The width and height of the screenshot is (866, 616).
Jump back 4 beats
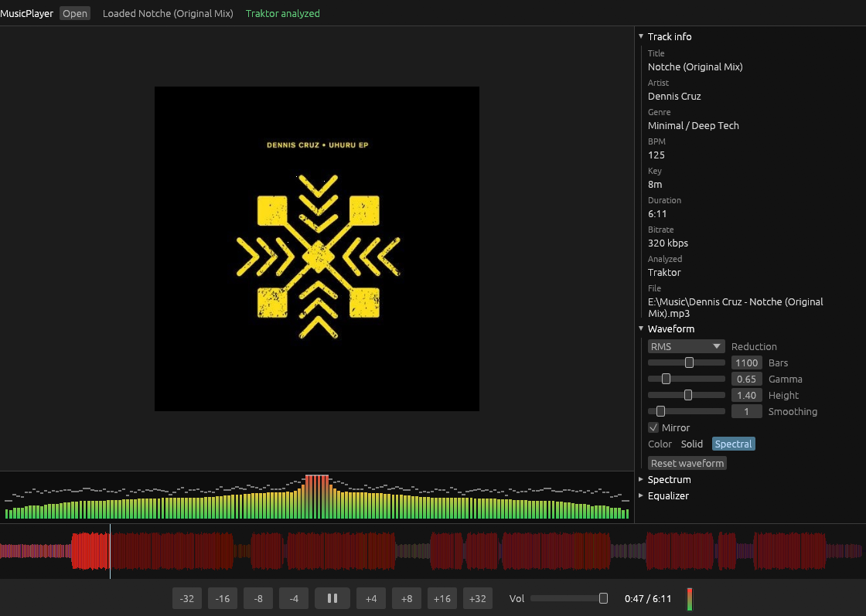[294, 598]
